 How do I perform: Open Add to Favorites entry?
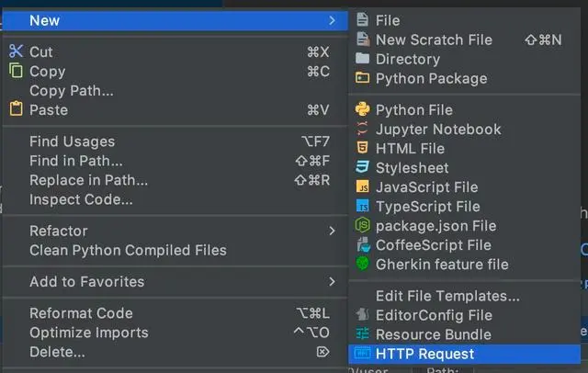point(175,282)
